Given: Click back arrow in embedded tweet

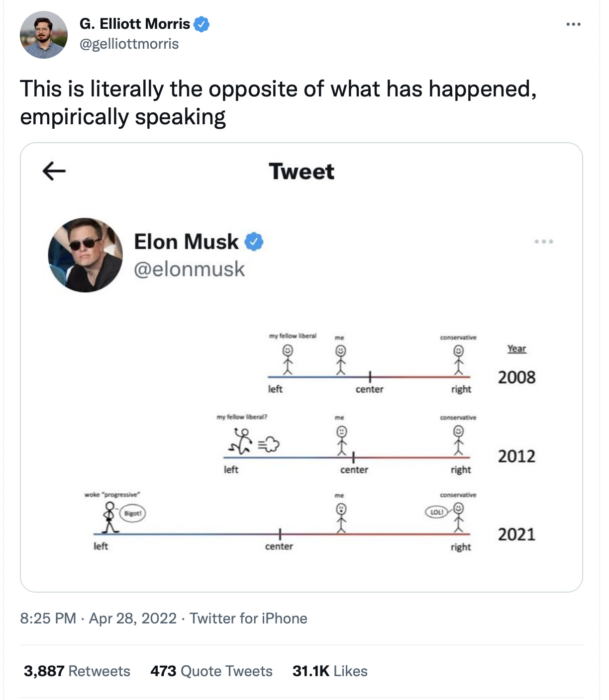Looking at the screenshot, I should point(54,171).
